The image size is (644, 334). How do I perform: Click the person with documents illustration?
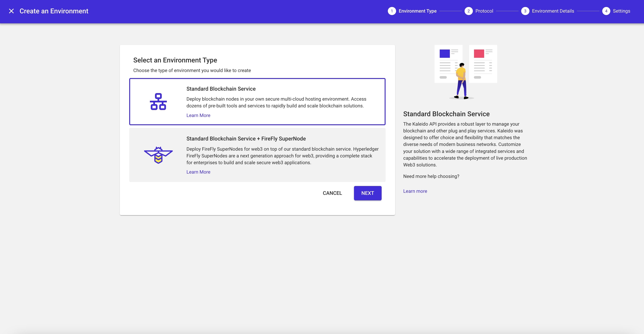coord(466,72)
